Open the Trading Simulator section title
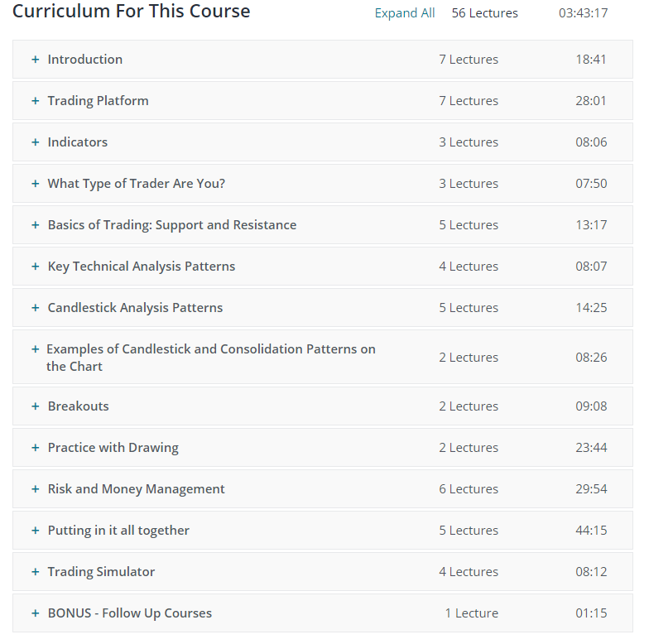This screenshot has width=649, height=644. coord(101,572)
